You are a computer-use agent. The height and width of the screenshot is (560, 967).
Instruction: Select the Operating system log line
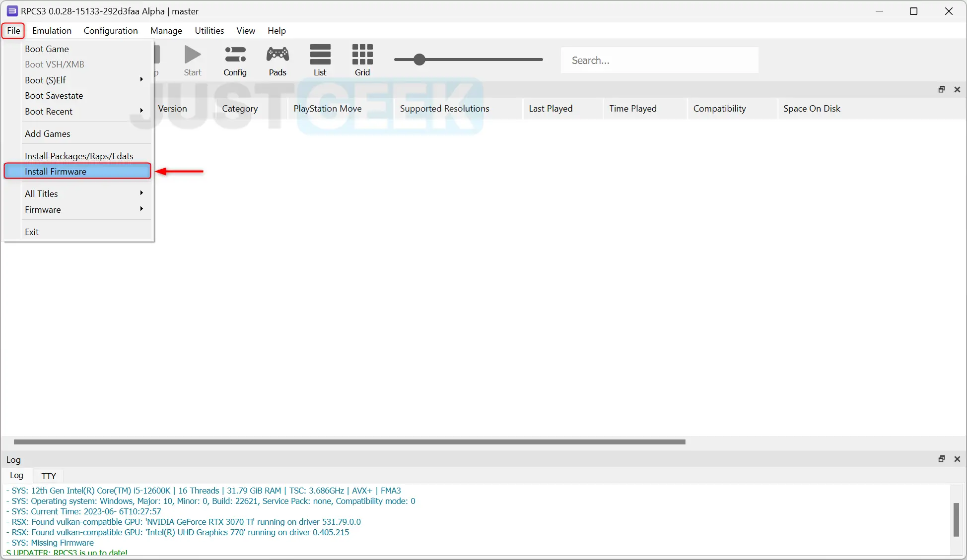click(x=211, y=501)
